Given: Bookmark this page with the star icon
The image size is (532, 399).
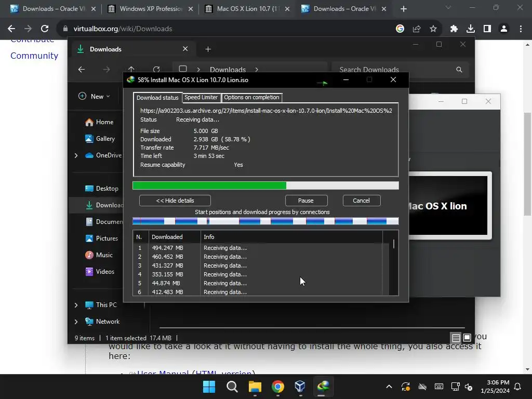Looking at the screenshot, I should coord(433,29).
